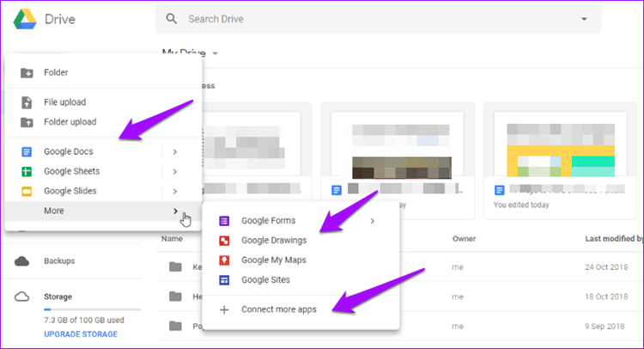Viewport: 644px width, 349px height.
Task: Click the Google Drive logo
Action: [25, 19]
